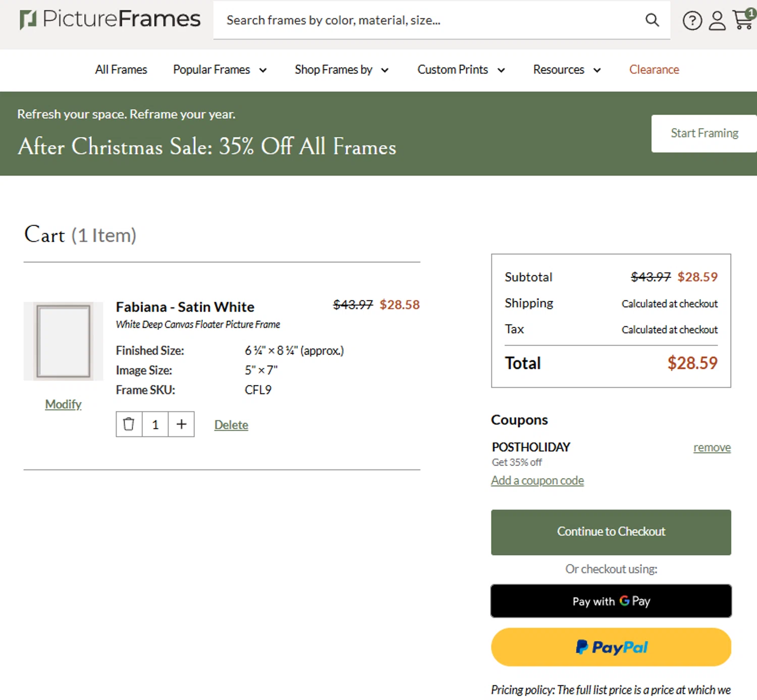Go to All Frames
Screen dimensions: 757x700
tap(121, 70)
